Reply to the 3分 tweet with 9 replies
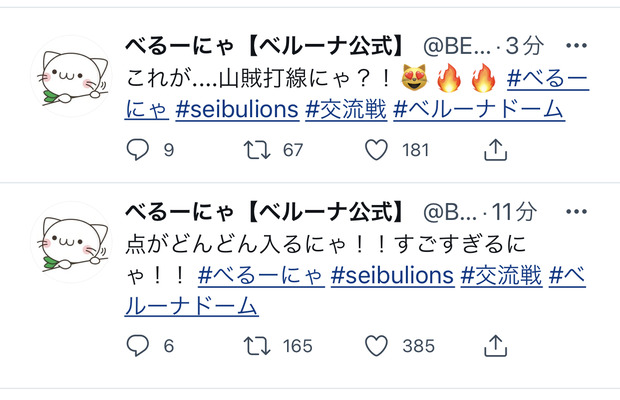 [138, 150]
